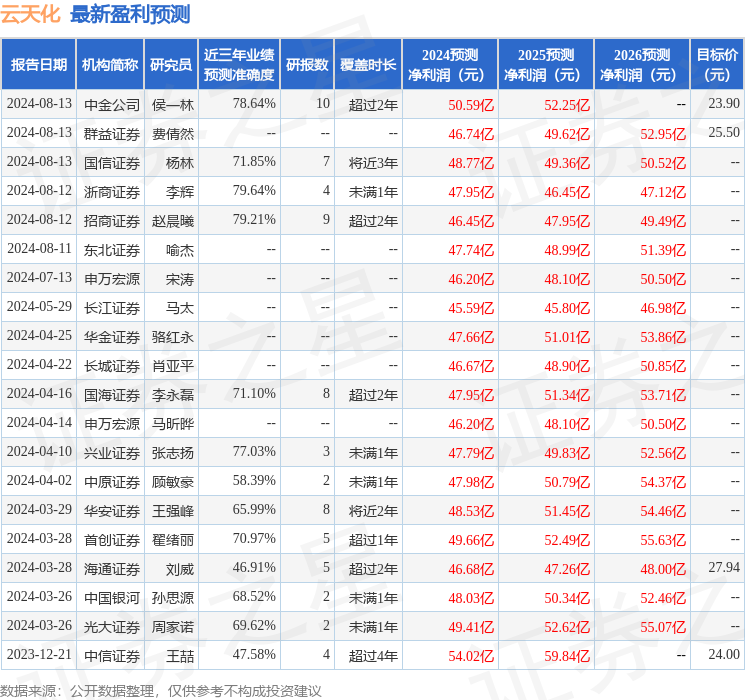Click the 78.64% accuracy value

pyautogui.click(x=254, y=104)
